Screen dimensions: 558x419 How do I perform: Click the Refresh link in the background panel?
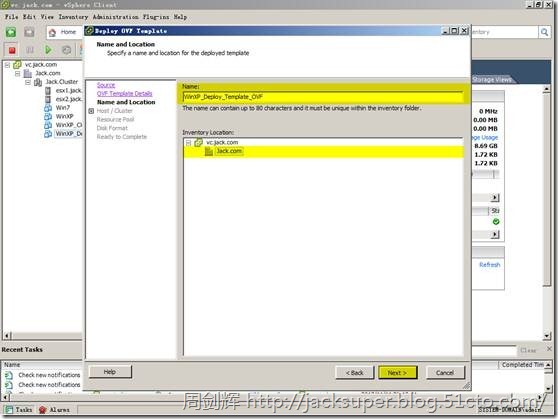[490, 265]
